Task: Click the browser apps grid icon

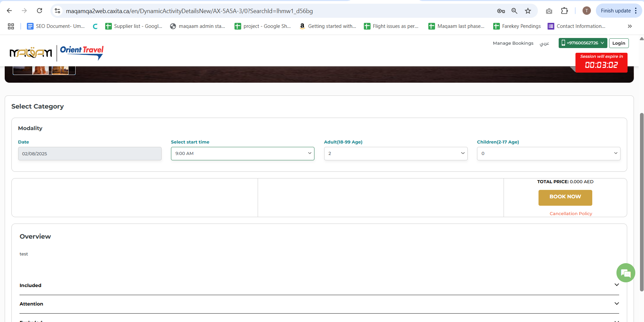Action: (x=11, y=26)
